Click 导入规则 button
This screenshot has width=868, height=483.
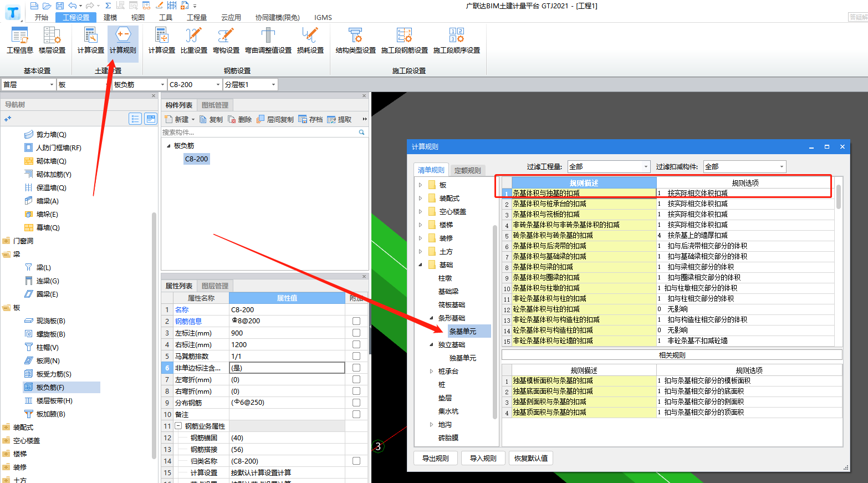[483, 458]
